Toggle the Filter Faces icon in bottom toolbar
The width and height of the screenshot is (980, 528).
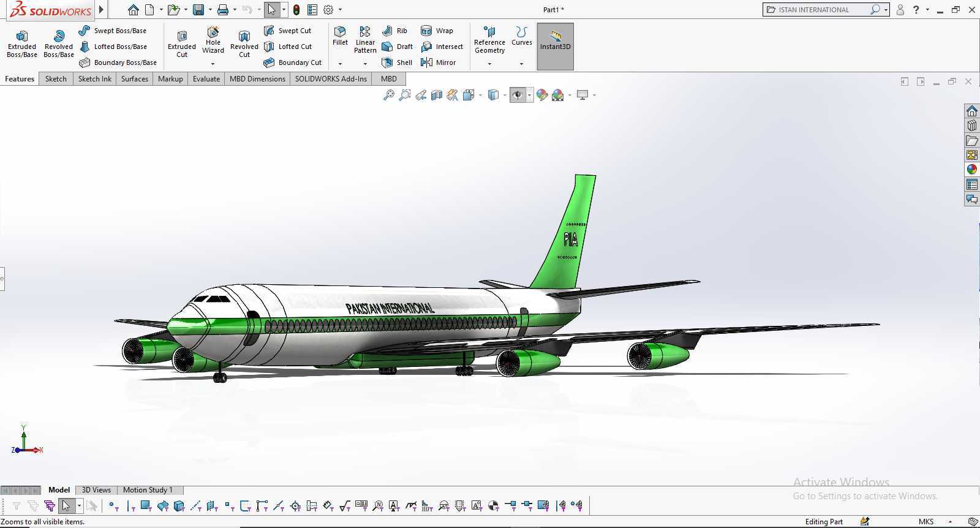coord(146,506)
